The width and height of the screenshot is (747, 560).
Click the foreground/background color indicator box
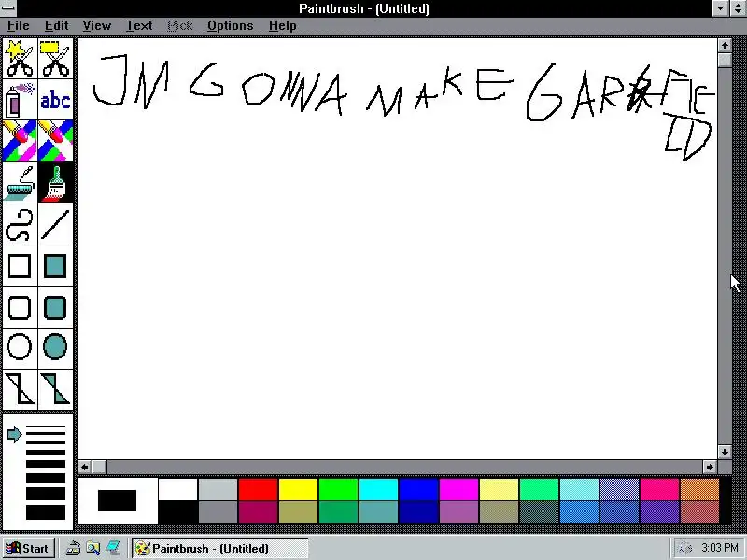tap(118, 501)
